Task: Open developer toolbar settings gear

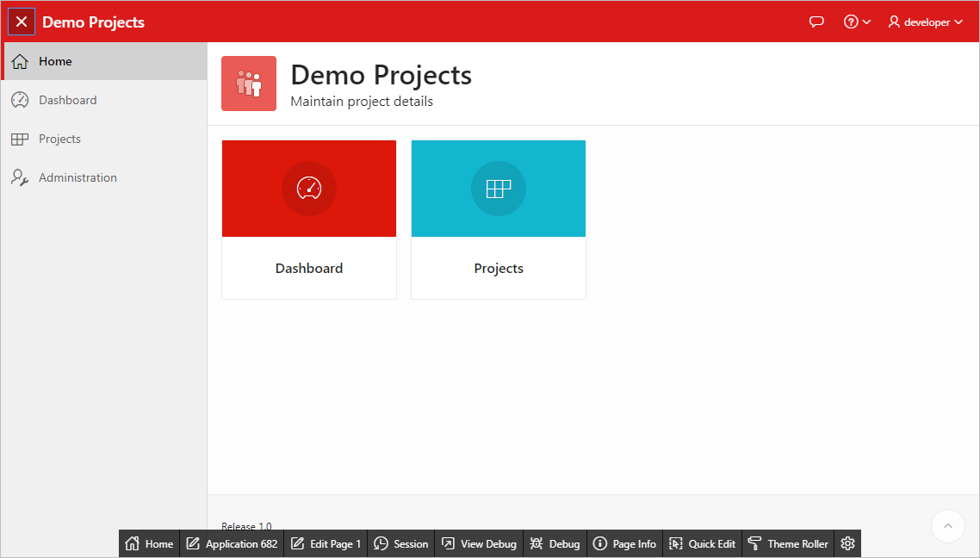Action: [x=847, y=543]
